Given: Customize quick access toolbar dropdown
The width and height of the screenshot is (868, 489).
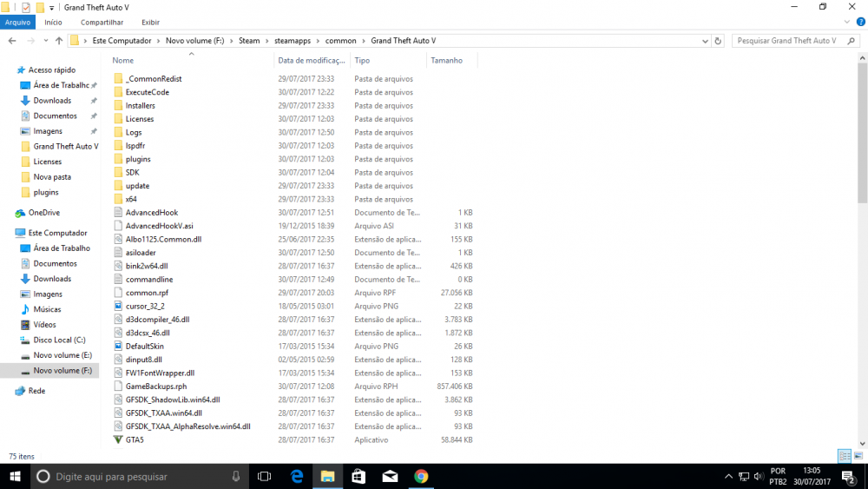Looking at the screenshot, I should (51, 8).
